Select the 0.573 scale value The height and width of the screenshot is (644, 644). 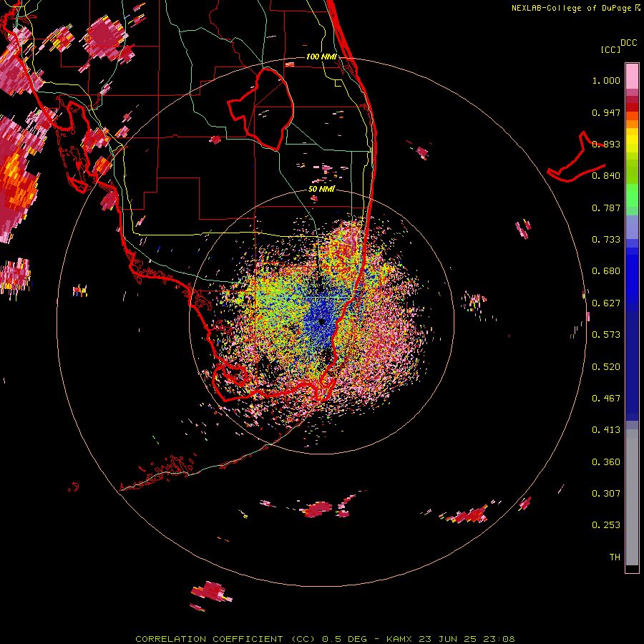click(x=606, y=335)
